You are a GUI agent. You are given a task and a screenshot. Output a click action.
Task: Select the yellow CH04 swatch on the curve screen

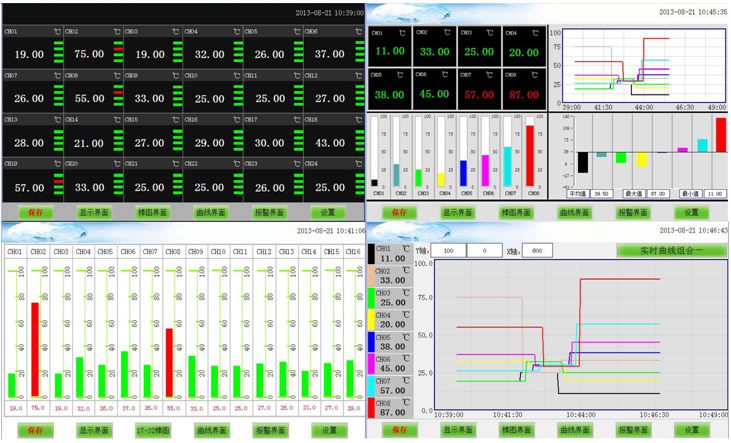coord(371,320)
